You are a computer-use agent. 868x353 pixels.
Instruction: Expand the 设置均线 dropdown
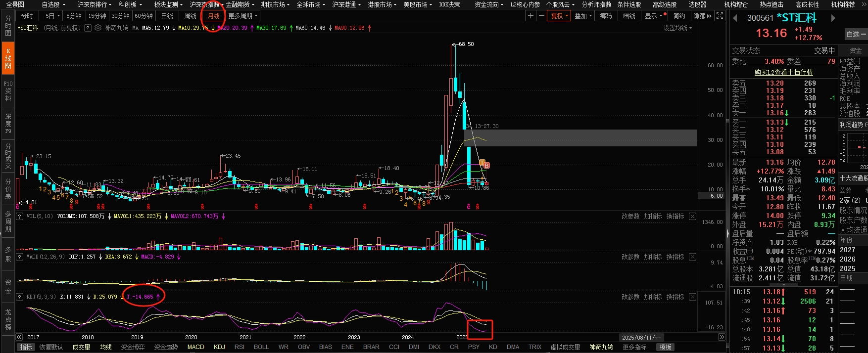pyautogui.click(x=677, y=28)
